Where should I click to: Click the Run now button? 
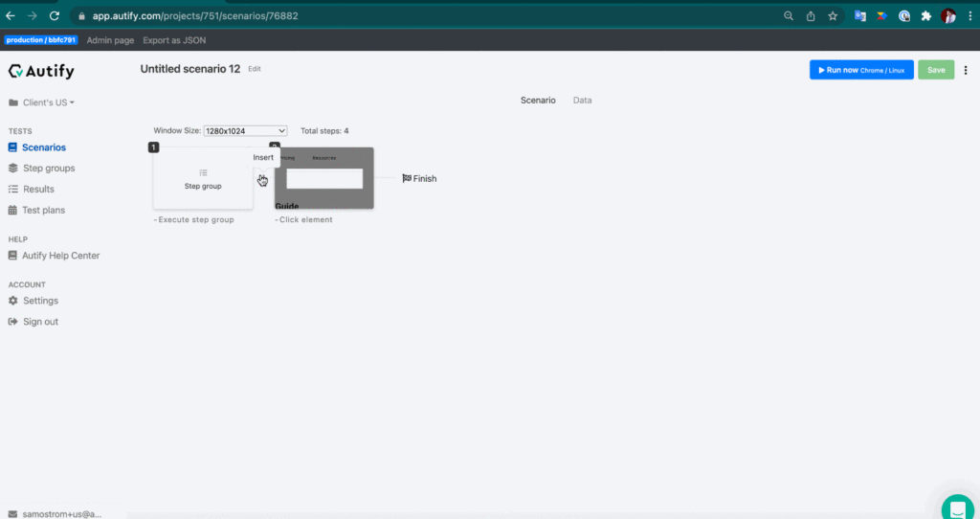click(x=861, y=70)
